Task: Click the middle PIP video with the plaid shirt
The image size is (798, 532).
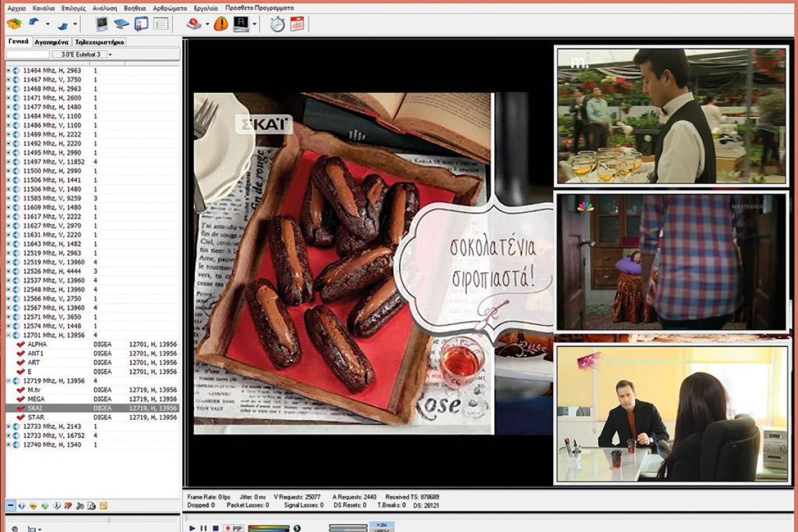Action: point(672,261)
